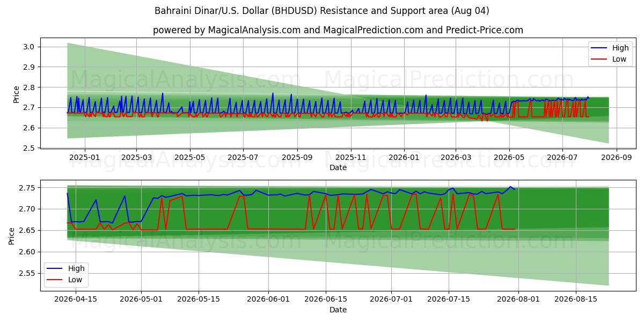Click the '2.5' y-axis tick label
The image size is (644, 322).
click(x=30, y=148)
